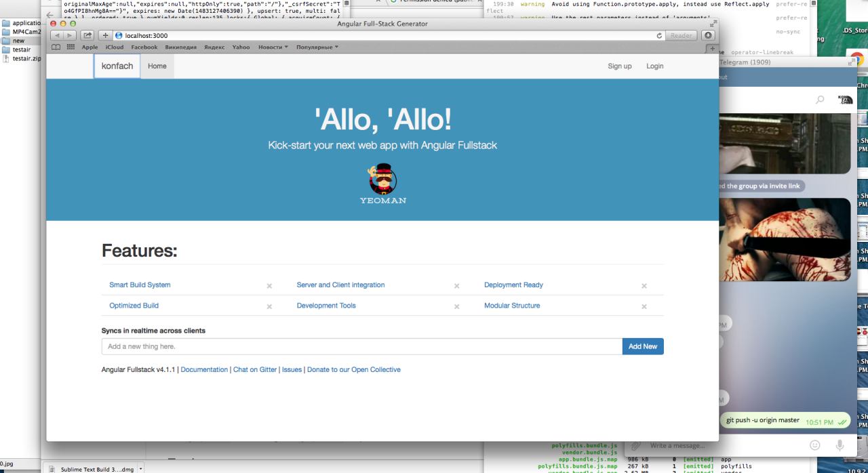Select the testair folder in Finder
The image size is (868, 473).
[21, 49]
